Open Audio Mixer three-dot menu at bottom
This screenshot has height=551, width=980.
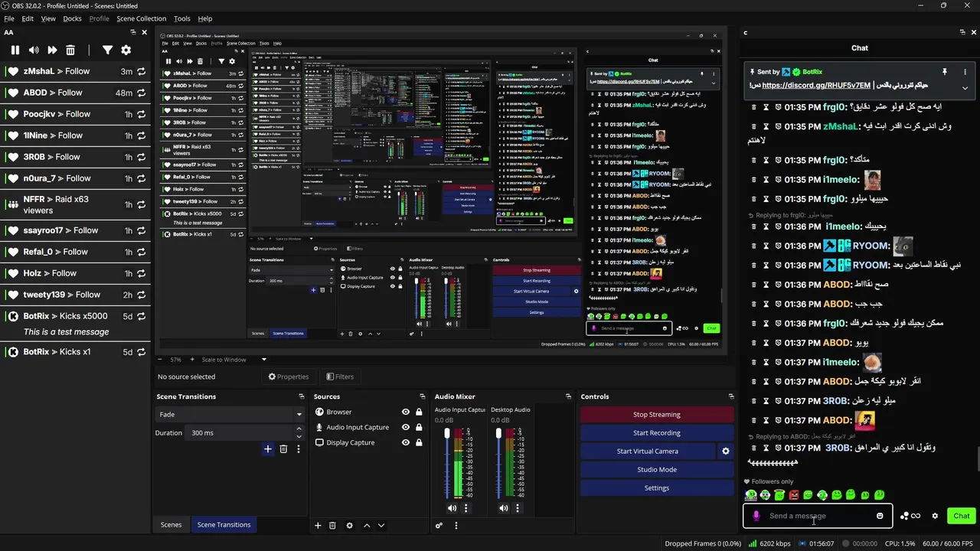pos(456,525)
